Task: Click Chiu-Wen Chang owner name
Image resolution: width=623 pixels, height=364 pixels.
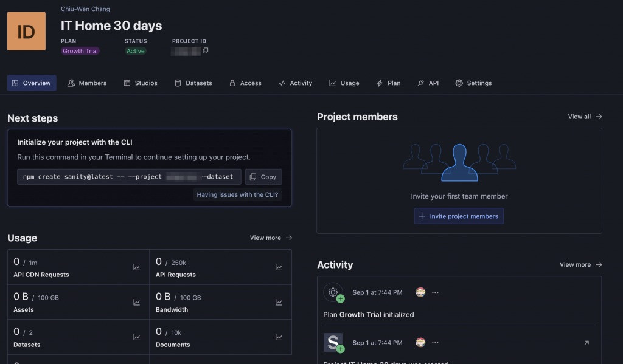Action: (x=85, y=9)
